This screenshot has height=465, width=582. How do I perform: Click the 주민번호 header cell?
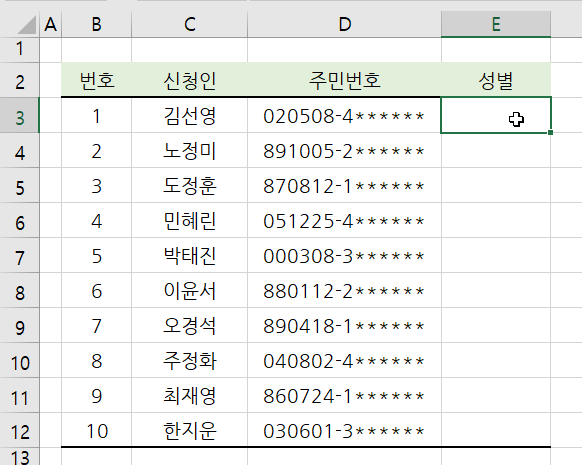click(344, 80)
